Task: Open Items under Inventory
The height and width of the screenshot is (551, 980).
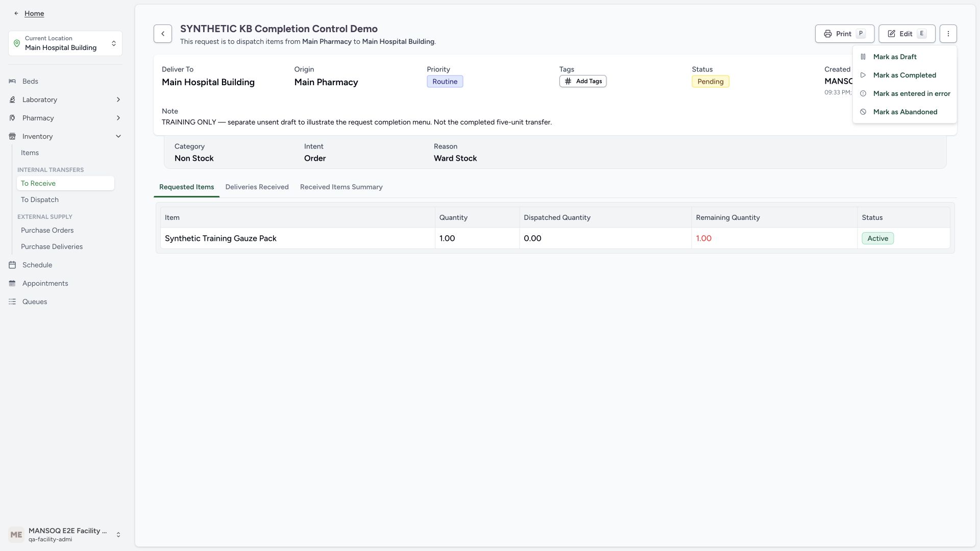Action: tap(65, 153)
